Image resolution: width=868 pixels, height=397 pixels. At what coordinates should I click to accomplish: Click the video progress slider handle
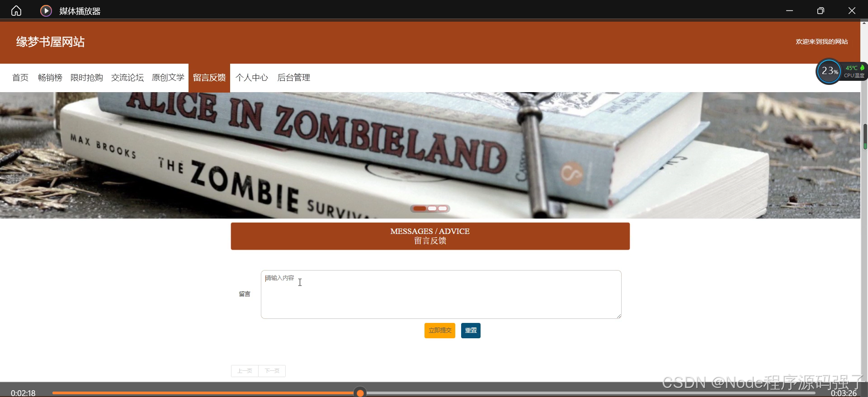360,393
